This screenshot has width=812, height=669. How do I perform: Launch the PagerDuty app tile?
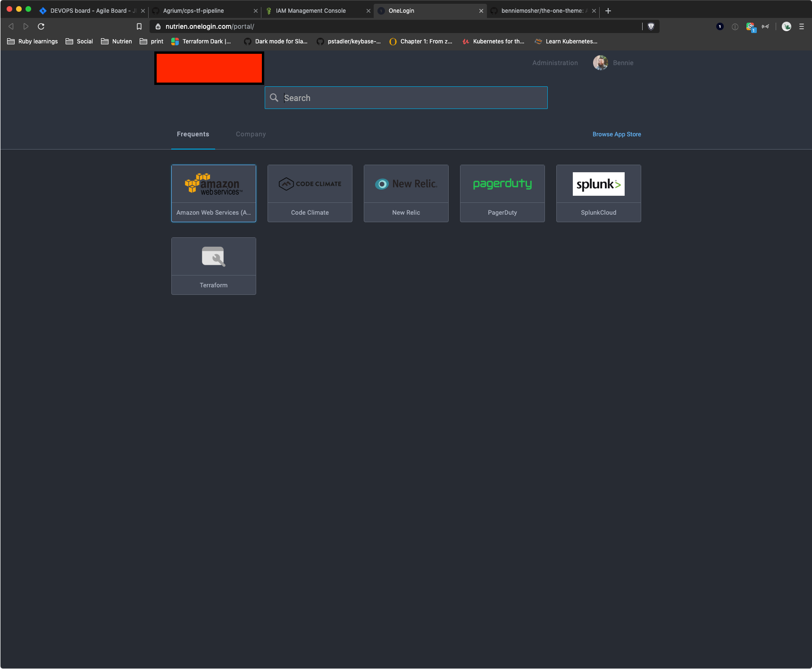(502, 193)
